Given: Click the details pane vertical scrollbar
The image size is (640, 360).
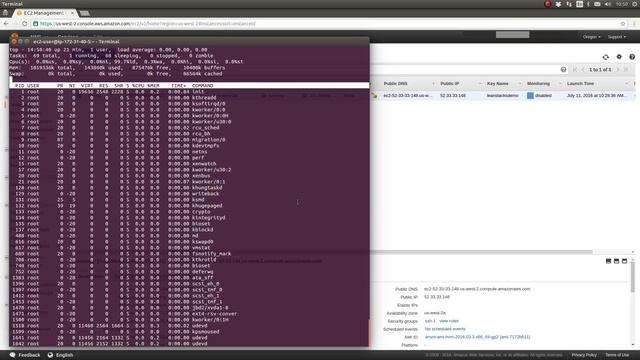Looking at the screenshot, I should pyautogui.click(x=633, y=277).
